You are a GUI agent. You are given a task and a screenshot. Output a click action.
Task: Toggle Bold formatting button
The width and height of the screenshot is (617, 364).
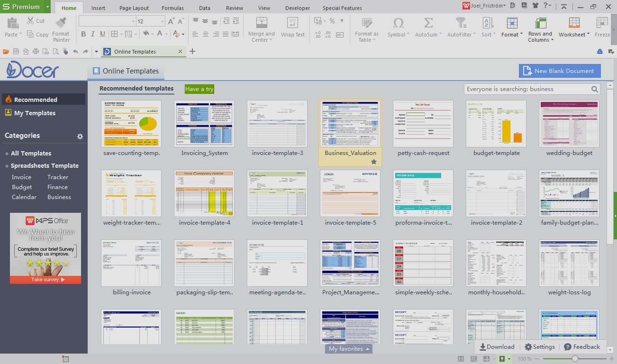83,34
